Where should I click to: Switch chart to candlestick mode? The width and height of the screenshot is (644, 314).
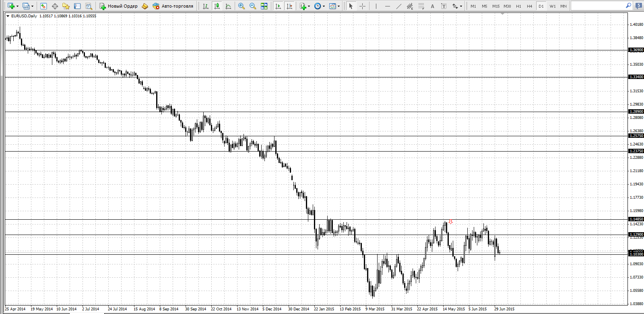point(217,6)
